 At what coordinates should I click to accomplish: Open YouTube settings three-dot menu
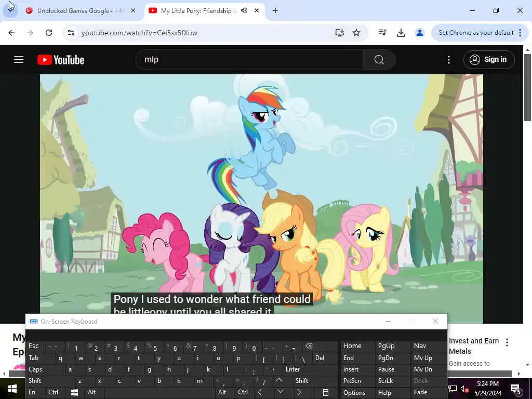[448, 60]
